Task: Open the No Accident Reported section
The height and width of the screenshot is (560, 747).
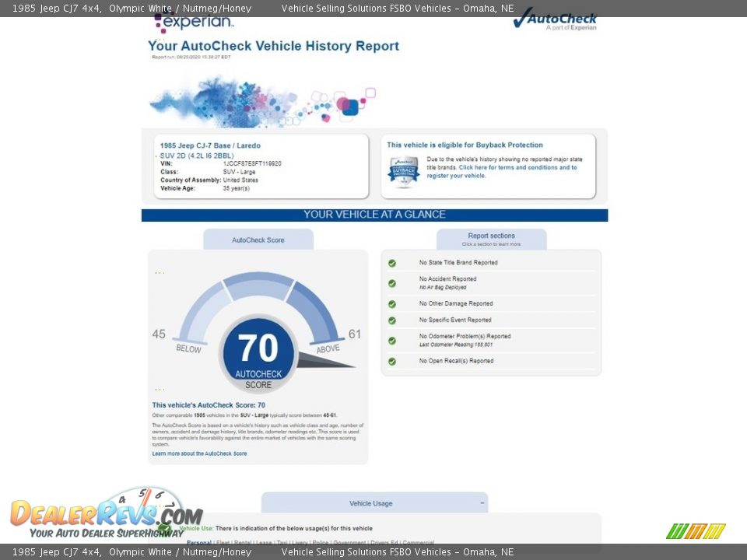Action: (x=448, y=278)
